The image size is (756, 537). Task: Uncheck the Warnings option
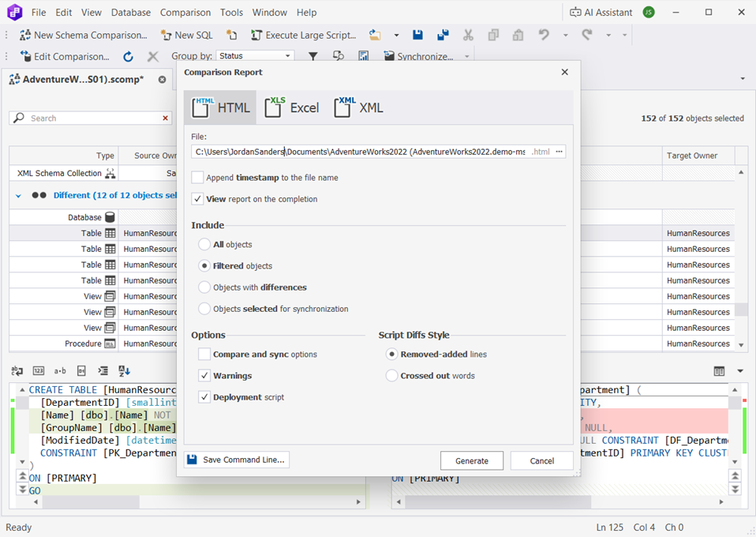(204, 376)
